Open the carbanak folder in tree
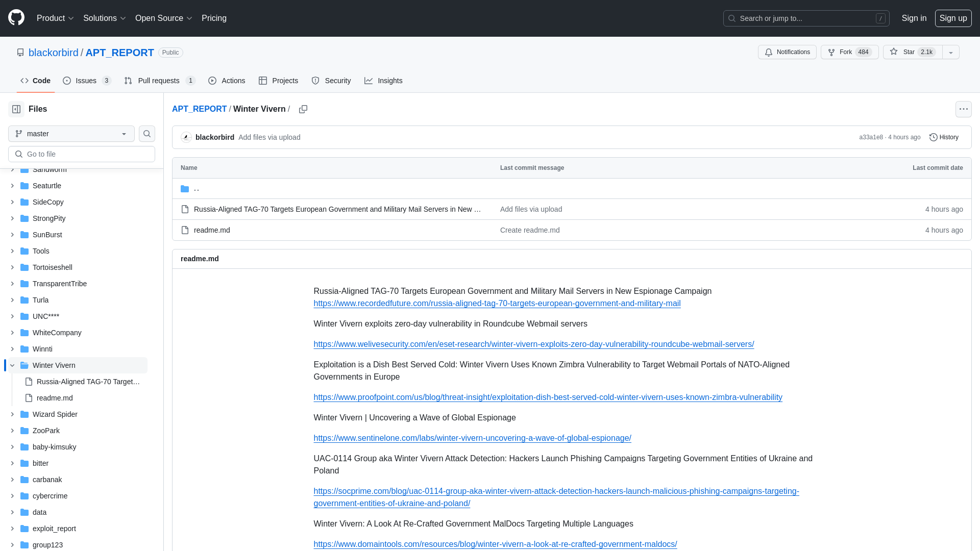This screenshot has width=980, height=551. click(47, 480)
